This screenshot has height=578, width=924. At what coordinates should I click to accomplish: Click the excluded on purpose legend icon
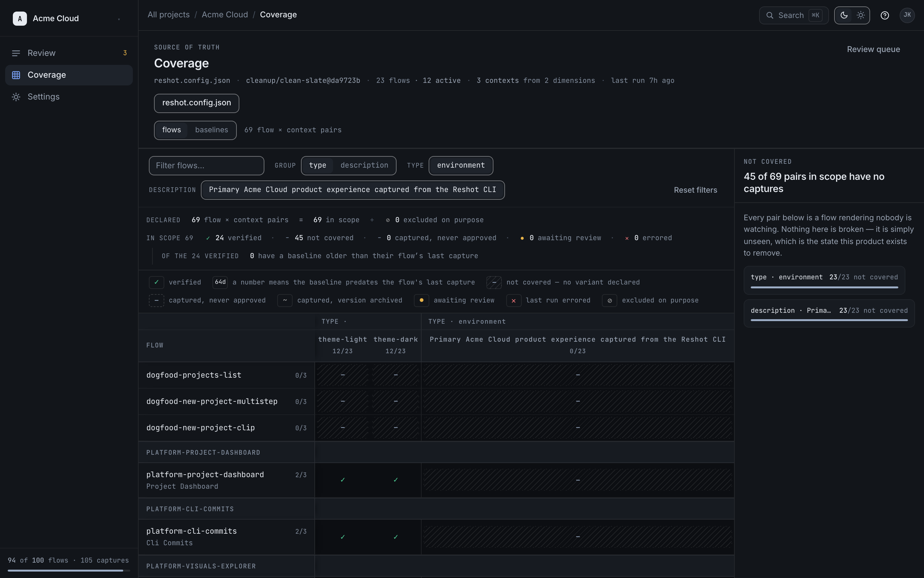point(609,301)
